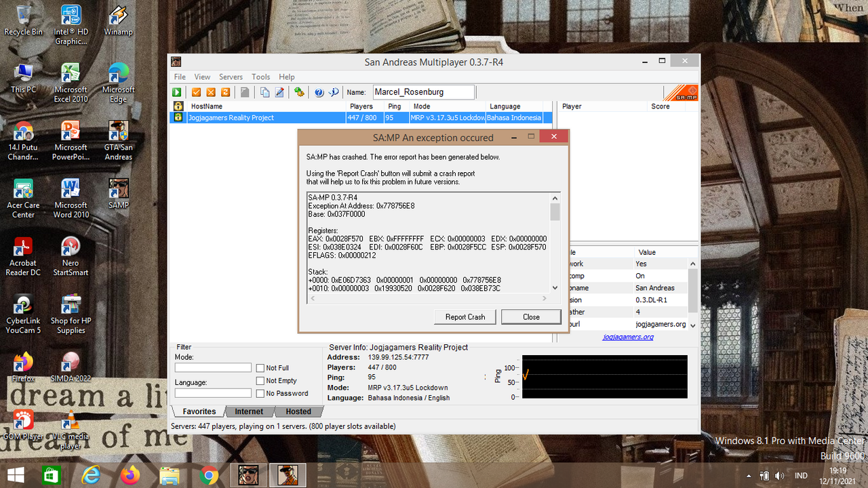Click the HostName column header
Viewport: 868px width, 488px height.
pos(265,106)
